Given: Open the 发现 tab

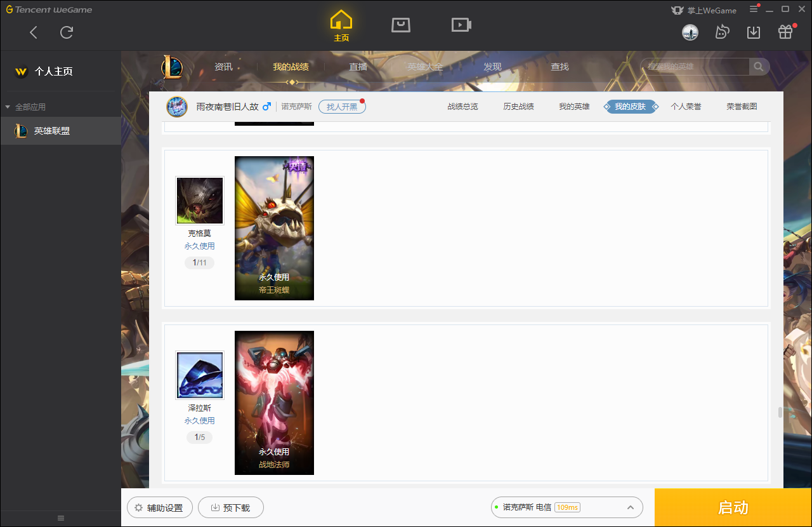Looking at the screenshot, I should [x=492, y=67].
